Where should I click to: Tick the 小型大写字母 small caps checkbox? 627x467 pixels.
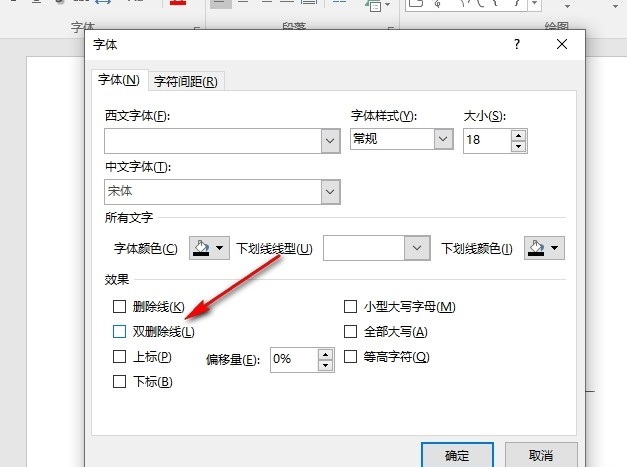[350, 306]
